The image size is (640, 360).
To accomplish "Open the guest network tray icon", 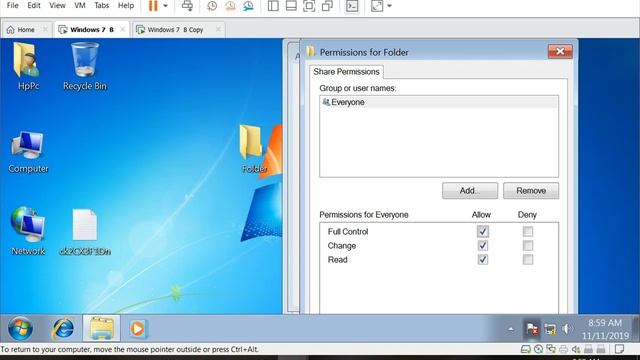I will click(550, 329).
